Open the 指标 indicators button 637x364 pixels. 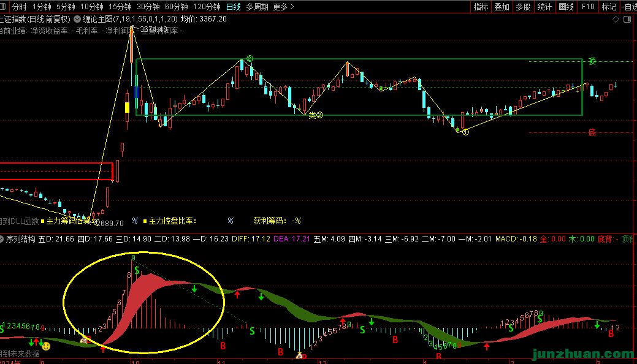[x=481, y=7]
